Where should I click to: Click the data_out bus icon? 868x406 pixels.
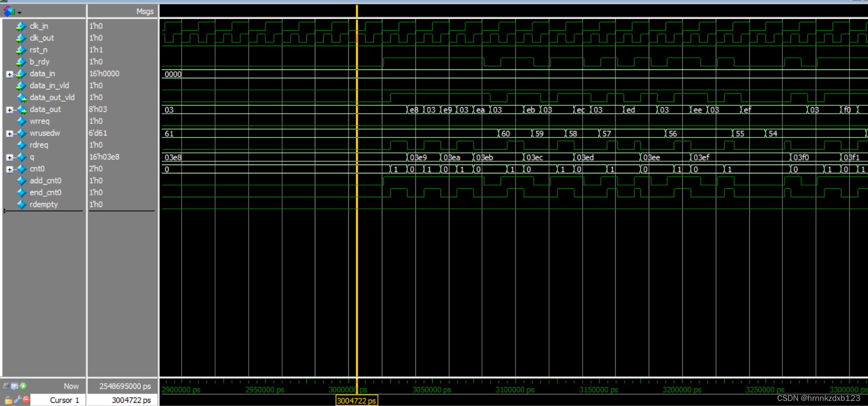tap(21, 110)
